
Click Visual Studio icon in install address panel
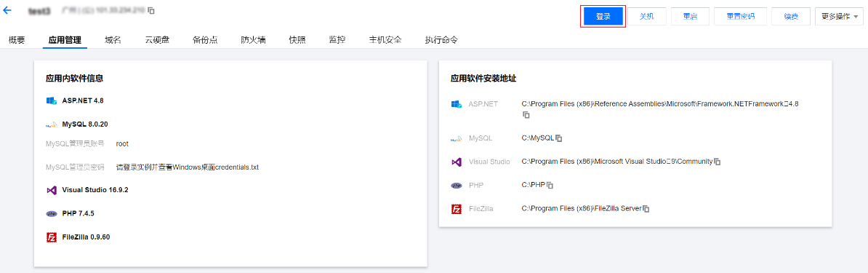pos(456,162)
